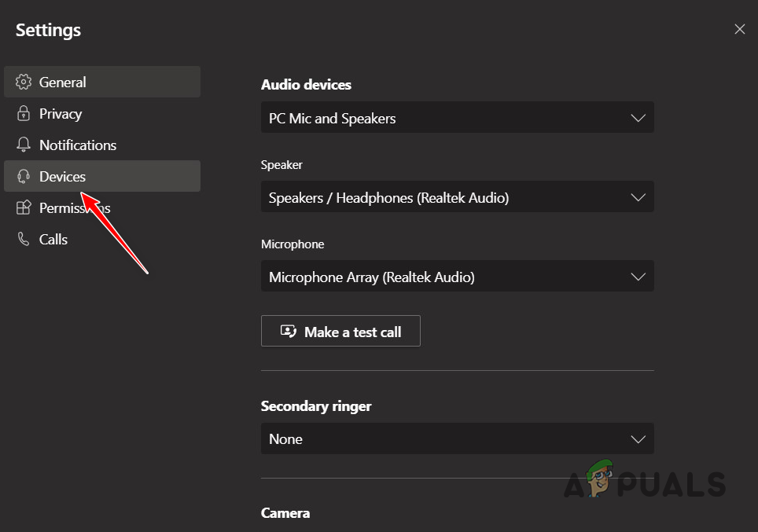Click the Permissions icon in the sidebar
The image size is (758, 532).
point(25,207)
